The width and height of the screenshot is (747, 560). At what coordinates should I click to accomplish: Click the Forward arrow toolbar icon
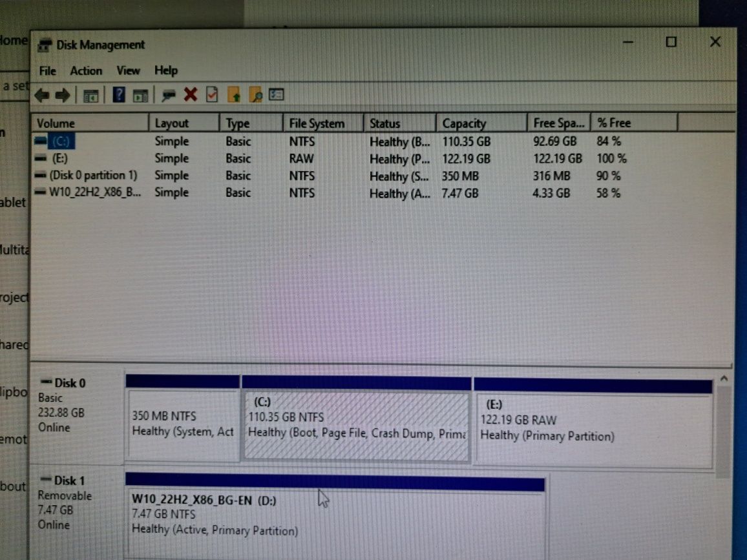click(x=63, y=95)
